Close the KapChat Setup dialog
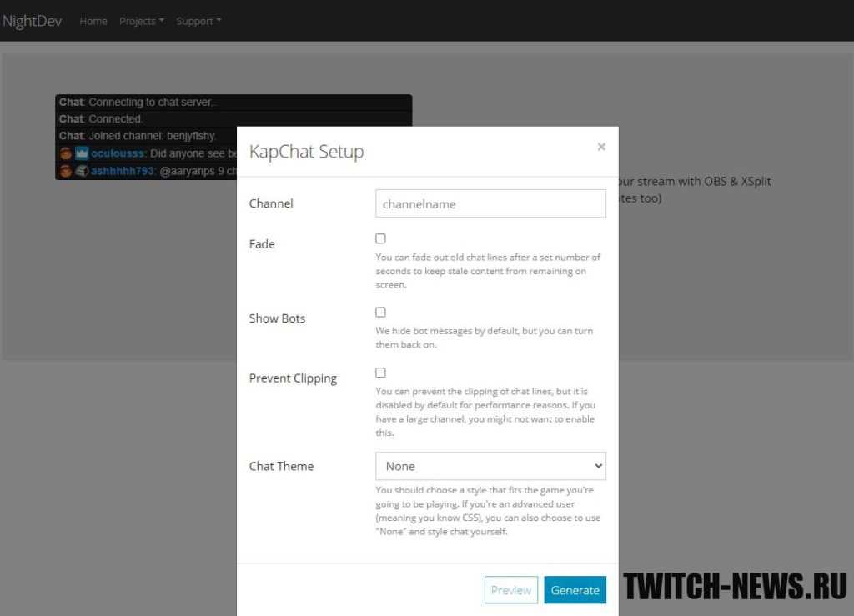 click(601, 147)
